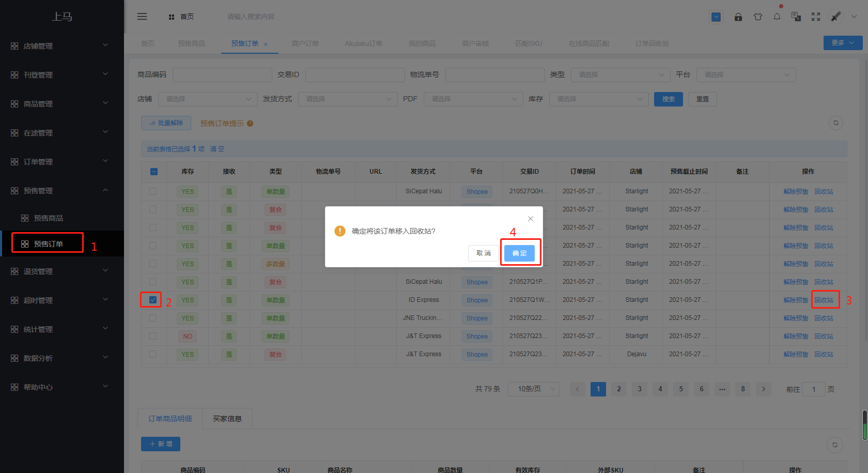
Task: Click the orange warning icon in the dialog
Action: point(340,231)
